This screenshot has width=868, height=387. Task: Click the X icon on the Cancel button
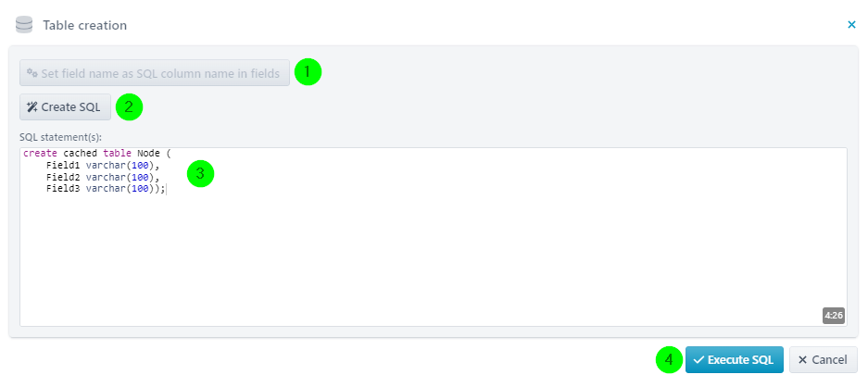[802, 360]
